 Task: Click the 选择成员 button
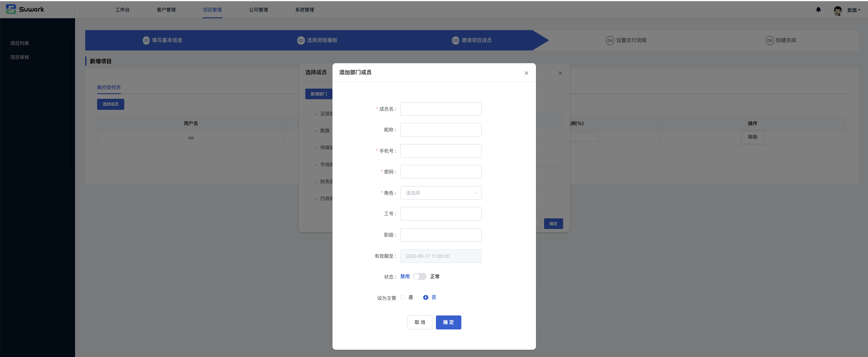coord(110,104)
